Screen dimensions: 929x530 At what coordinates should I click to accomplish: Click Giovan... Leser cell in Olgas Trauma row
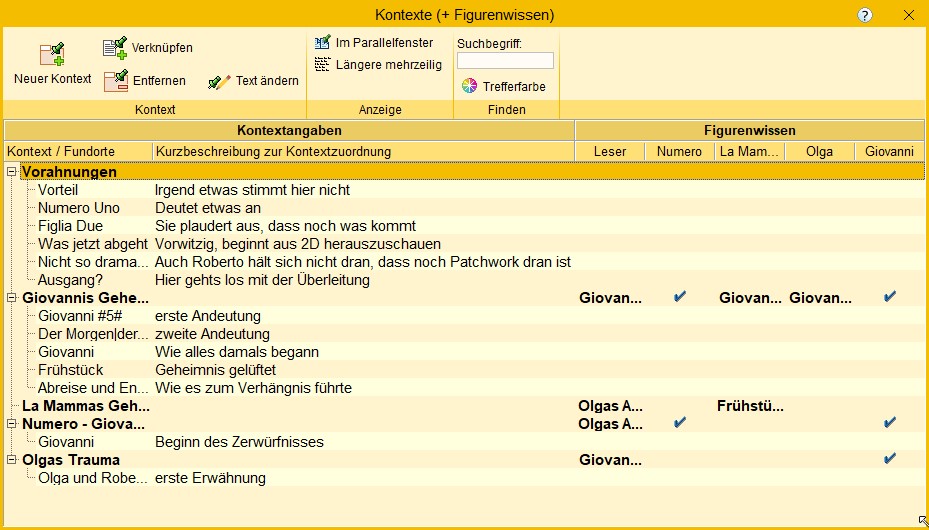(610, 460)
